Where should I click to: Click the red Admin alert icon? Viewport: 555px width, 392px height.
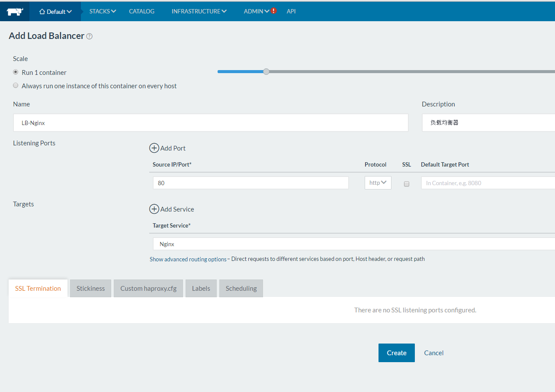(274, 11)
